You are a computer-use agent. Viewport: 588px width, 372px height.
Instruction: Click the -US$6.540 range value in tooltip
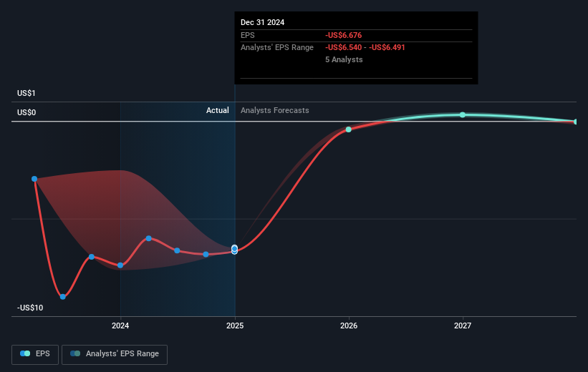(344, 48)
